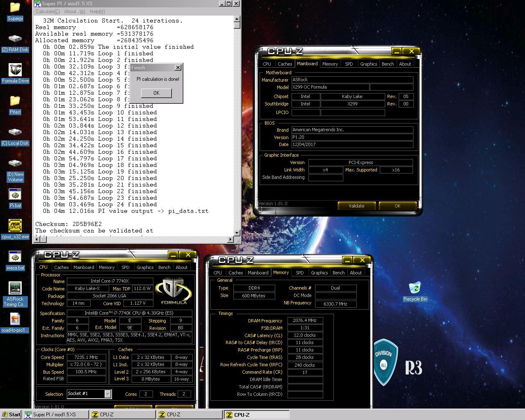The image size is (525, 420).
Task: Open the Superpi folder desktop icon
Action: coord(15,11)
